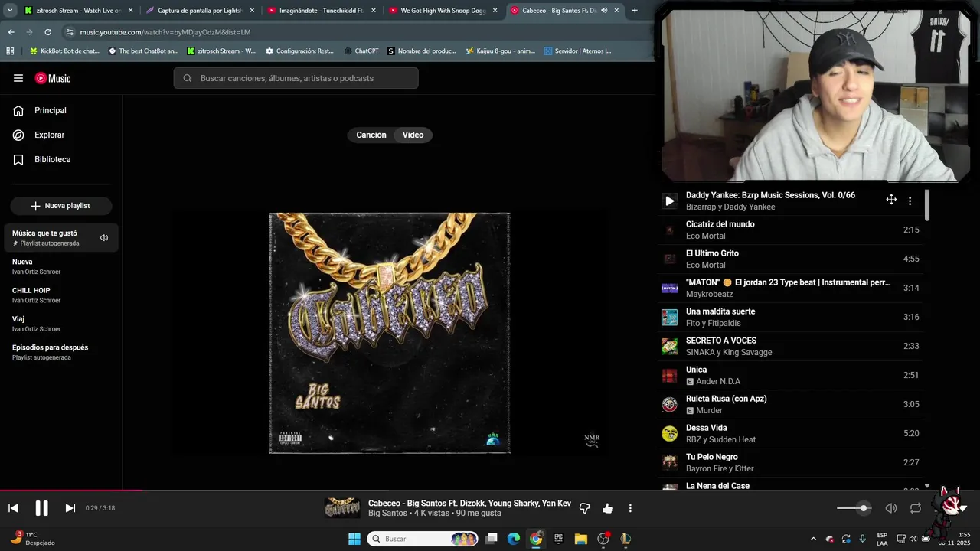This screenshot has height=551, width=980.
Task: Open Epic Games Launcher from taskbar
Action: pos(558,539)
